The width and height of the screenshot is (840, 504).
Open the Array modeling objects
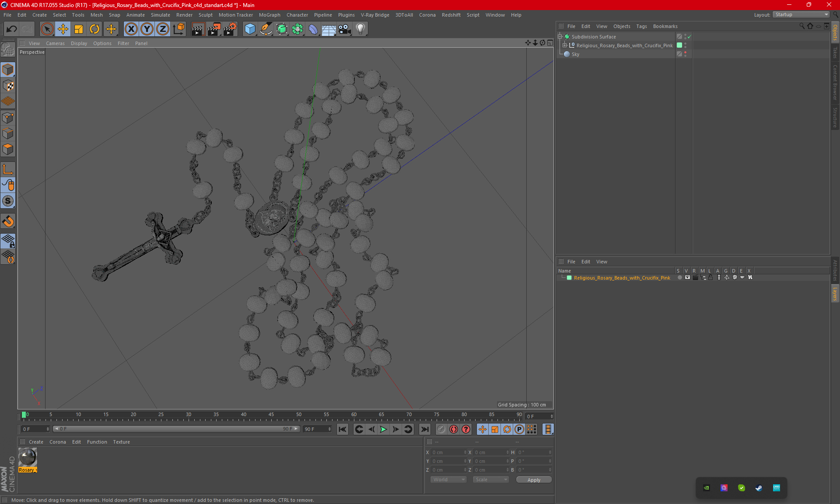coord(297,29)
